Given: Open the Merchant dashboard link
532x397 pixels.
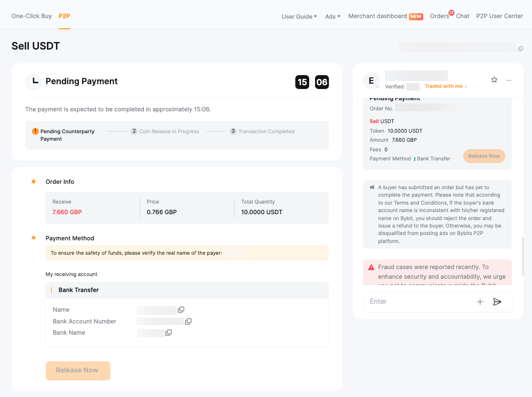Looking at the screenshot, I should pyautogui.click(x=377, y=16).
